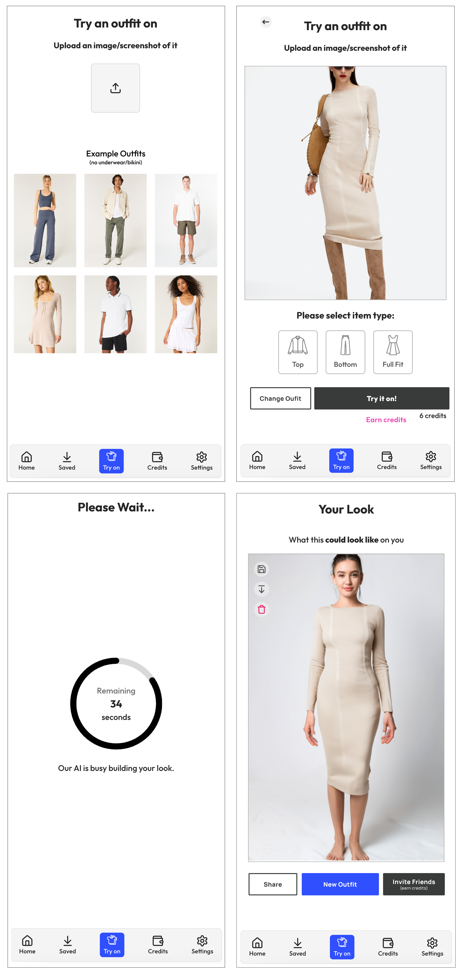This screenshot has height=980, width=465.
Task: Open Credits tab on the item type screen
Action: pyautogui.click(x=387, y=461)
